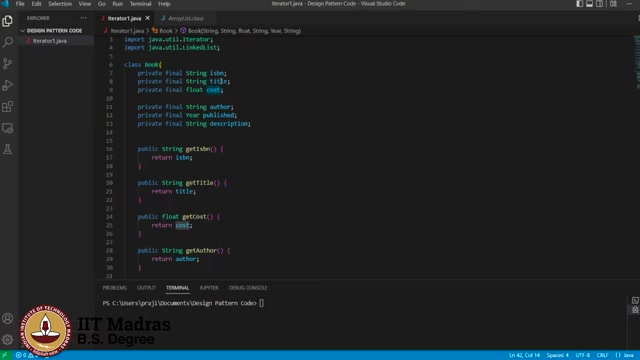Click Iterator1.java breadcrumb segment
Viewport: 640px width, 360px height.
point(127,31)
